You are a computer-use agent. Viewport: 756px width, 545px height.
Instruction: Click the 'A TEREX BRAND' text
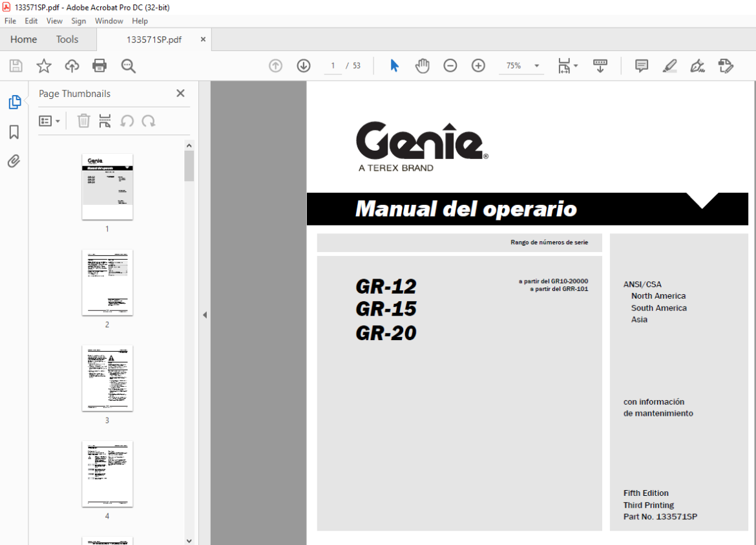pos(396,168)
